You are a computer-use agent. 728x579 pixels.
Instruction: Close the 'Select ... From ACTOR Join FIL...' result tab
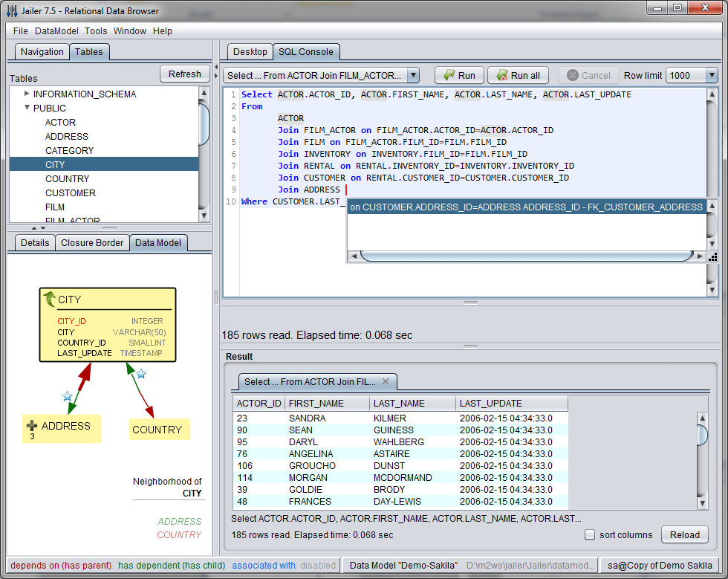point(386,381)
